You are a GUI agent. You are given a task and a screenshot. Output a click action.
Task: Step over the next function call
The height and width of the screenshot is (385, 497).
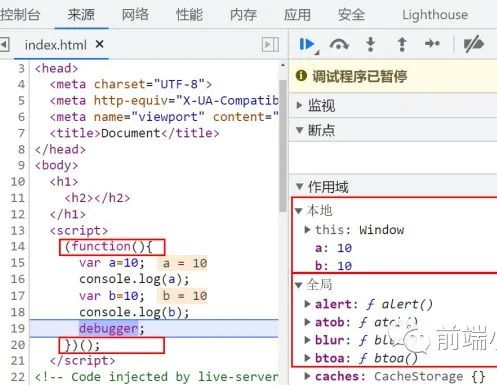click(x=339, y=44)
